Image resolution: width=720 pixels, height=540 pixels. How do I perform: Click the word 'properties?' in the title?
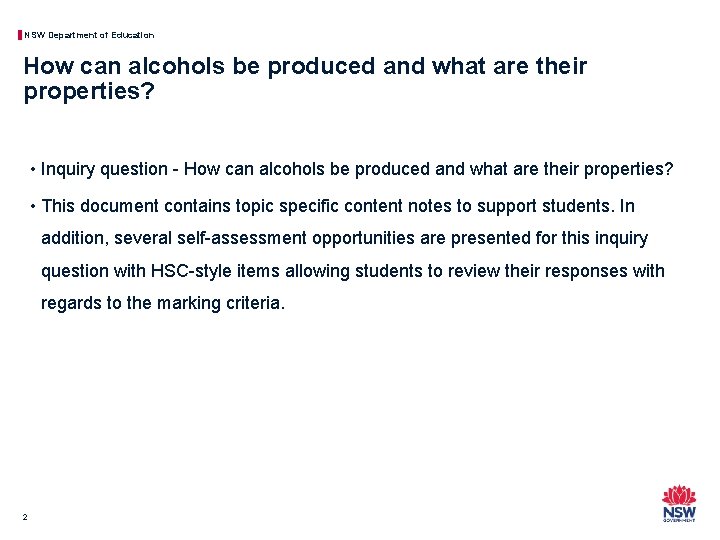point(89,91)
